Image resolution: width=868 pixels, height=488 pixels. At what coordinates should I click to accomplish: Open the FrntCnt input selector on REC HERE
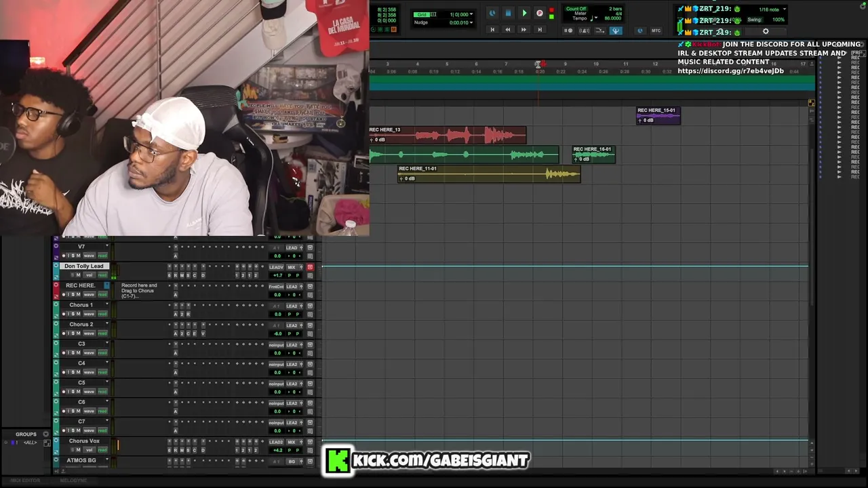[276, 287]
